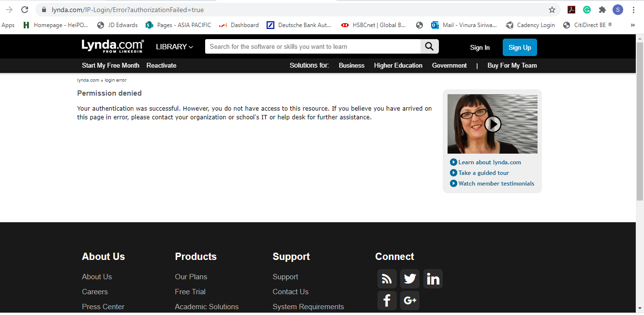
Task: Select Business solutions
Action: tap(351, 65)
